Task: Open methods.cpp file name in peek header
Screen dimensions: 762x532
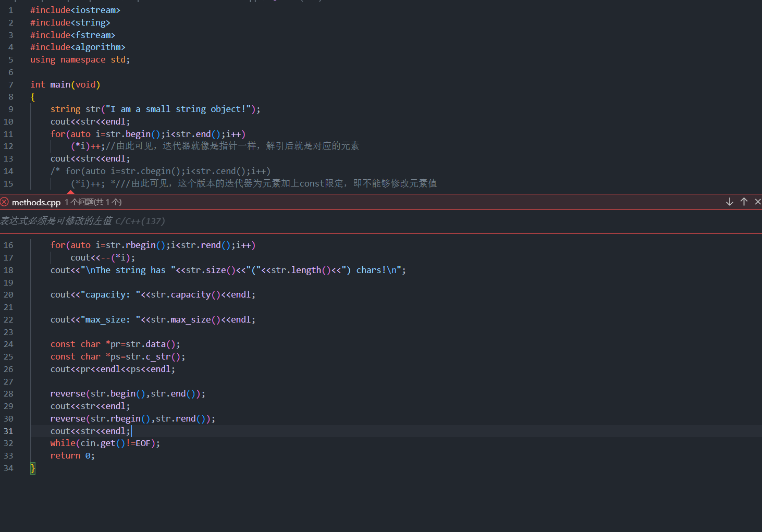Action: pos(36,202)
